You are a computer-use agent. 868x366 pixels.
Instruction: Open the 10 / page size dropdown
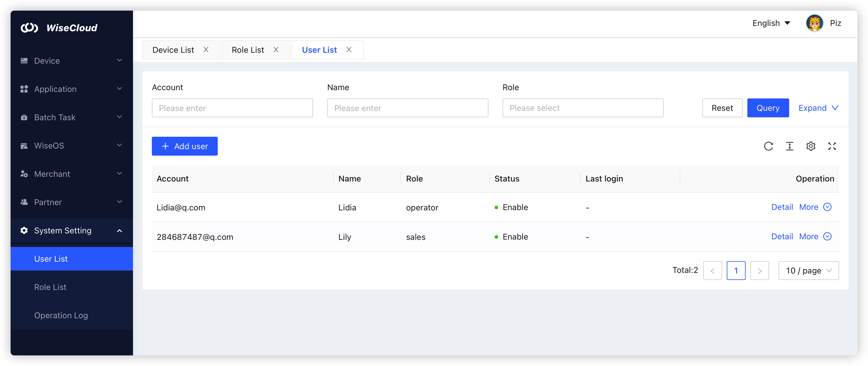click(808, 270)
